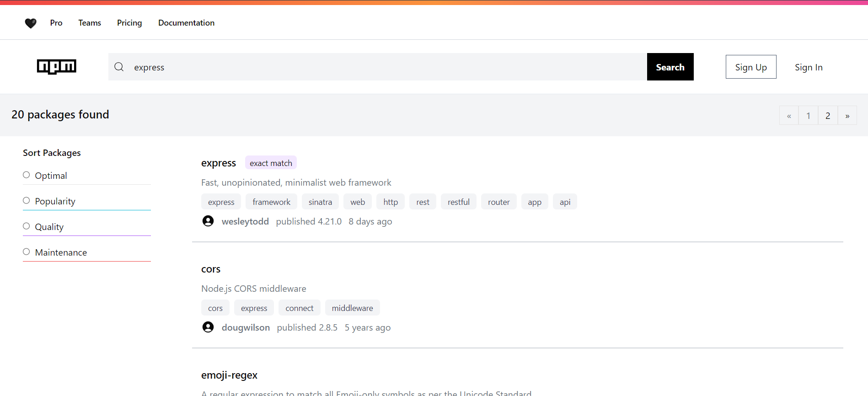Open the npm logo home link
Viewport: 868px width, 396px height.
pos(57,67)
